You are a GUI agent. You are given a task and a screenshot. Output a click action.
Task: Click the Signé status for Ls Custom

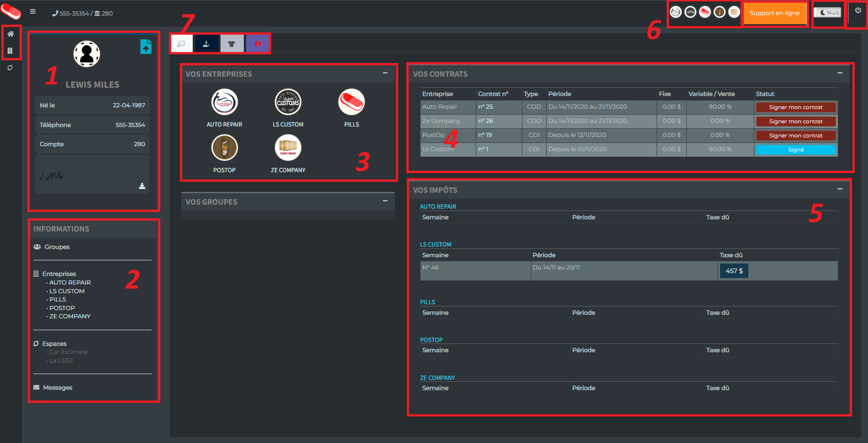click(x=796, y=150)
